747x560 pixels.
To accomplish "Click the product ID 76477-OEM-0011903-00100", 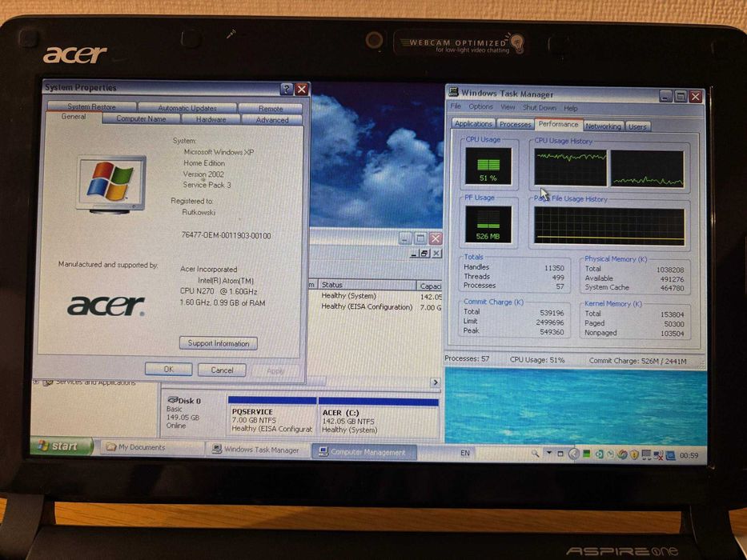I will point(227,235).
